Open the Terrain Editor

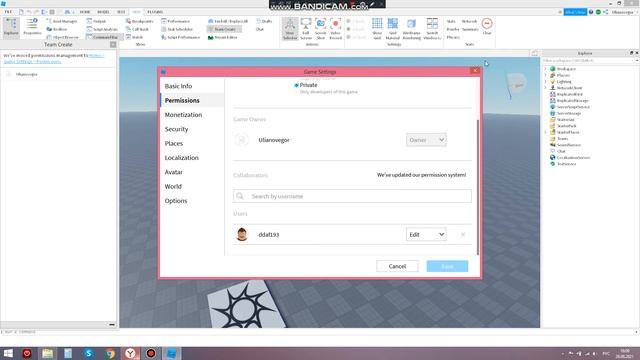coord(222,37)
